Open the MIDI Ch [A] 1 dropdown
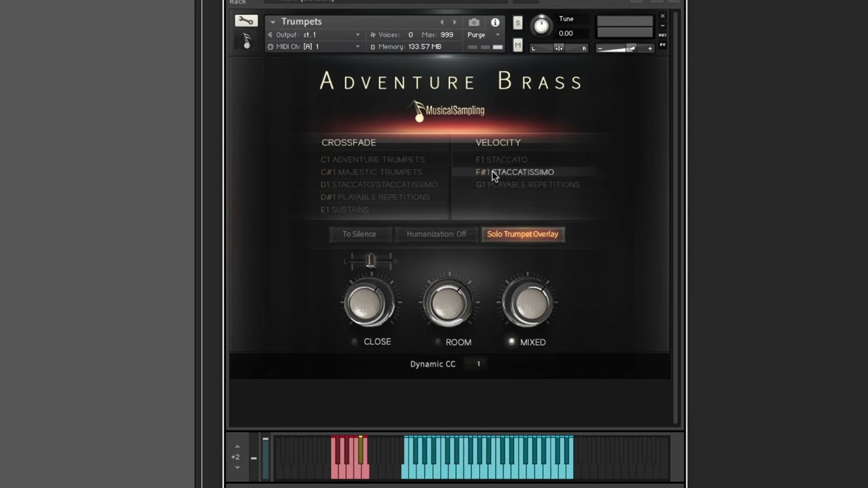 point(314,47)
